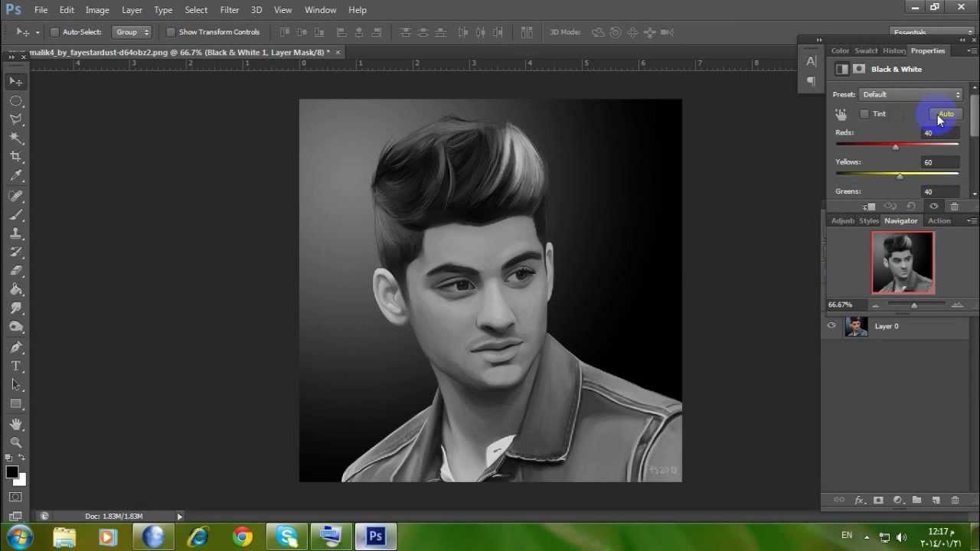The width and height of the screenshot is (980, 551).
Task: Open the Window menu
Action: click(x=320, y=10)
